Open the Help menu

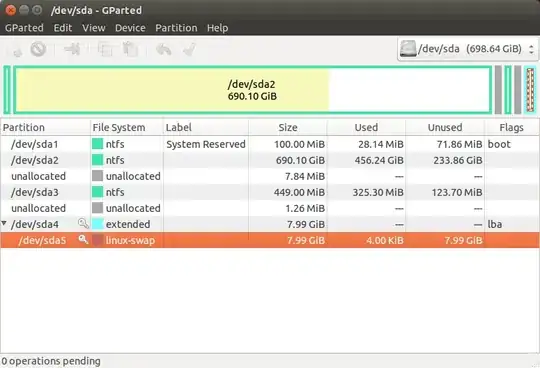[217, 28]
